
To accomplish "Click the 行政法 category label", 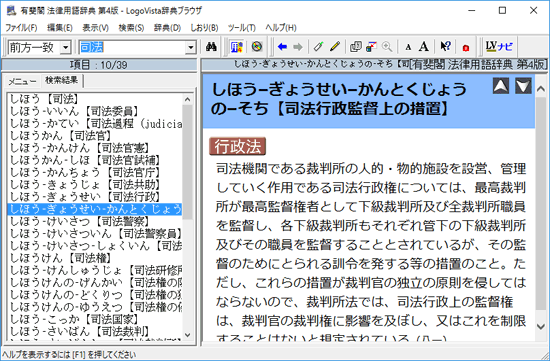I will (x=237, y=146).
